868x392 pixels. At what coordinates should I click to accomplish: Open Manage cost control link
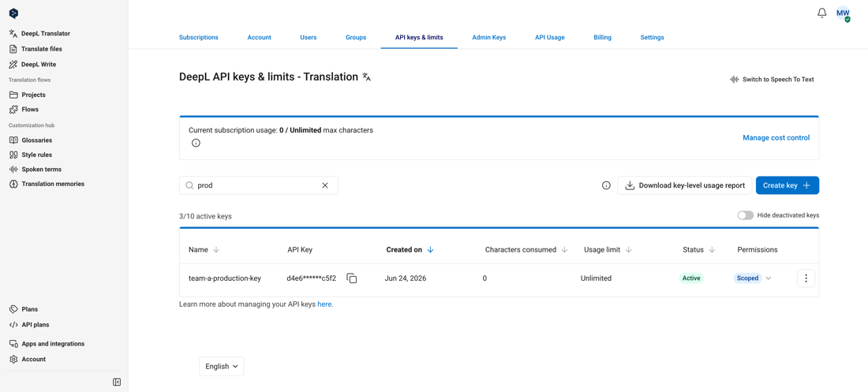(776, 137)
